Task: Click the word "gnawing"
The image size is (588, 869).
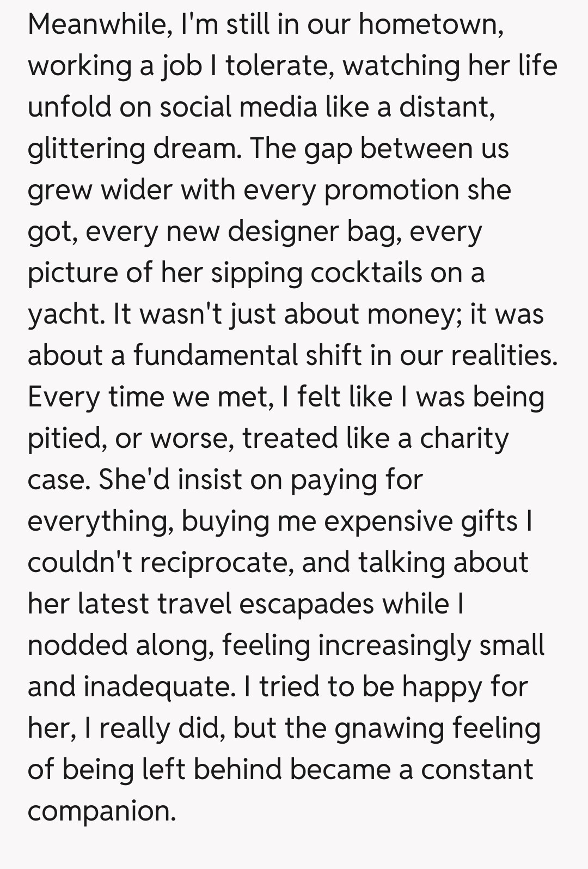Action: (x=390, y=728)
